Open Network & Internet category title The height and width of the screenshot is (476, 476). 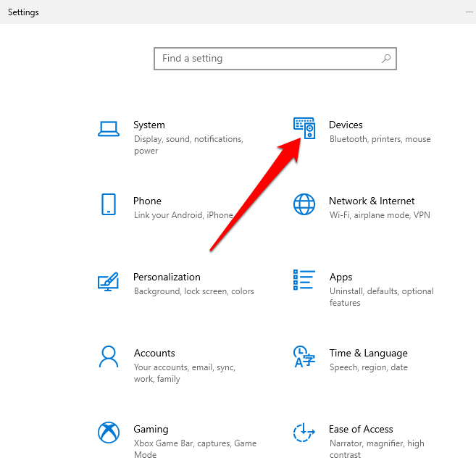pos(372,201)
